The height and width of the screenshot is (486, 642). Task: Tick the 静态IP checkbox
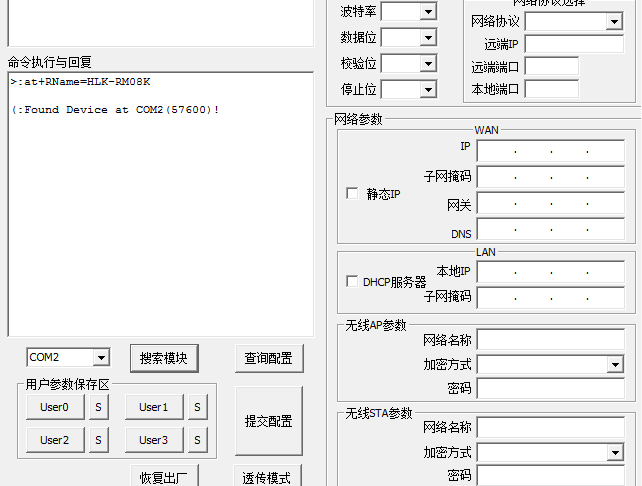pyautogui.click(x=352, y=193)
